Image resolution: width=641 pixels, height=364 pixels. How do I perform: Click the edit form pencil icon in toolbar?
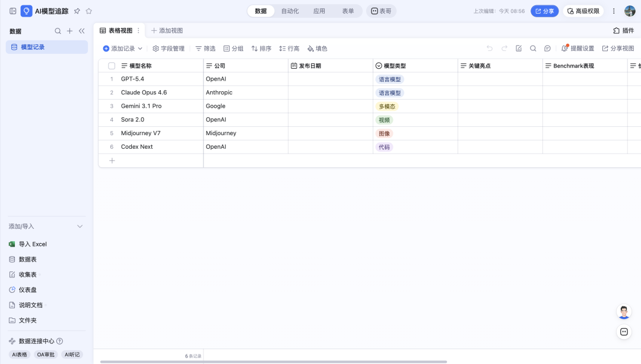tap(518, 48)
